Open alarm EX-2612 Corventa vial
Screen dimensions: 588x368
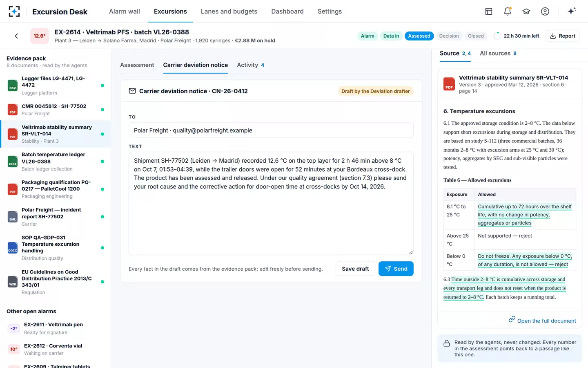[55, 349]
